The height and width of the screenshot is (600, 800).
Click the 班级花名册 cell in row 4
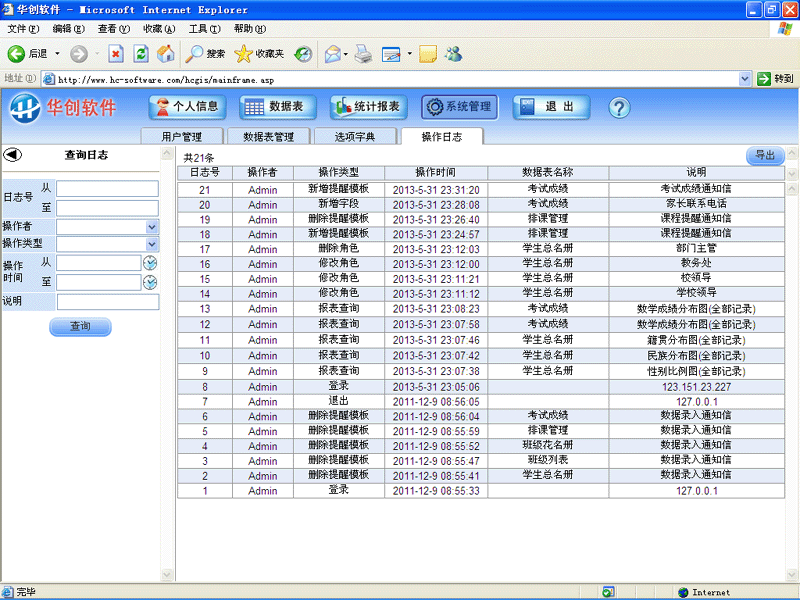click(x=548, y=445)
